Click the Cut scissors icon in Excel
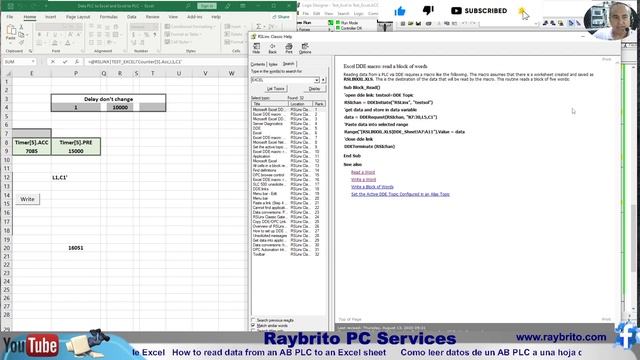640x360 pixels. (21, 27)
